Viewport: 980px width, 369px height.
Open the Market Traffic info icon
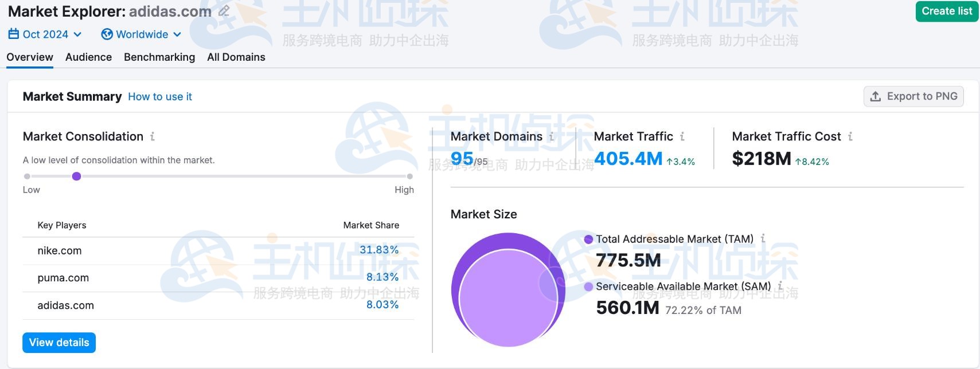pyautogui.click(x=682, y=136)
